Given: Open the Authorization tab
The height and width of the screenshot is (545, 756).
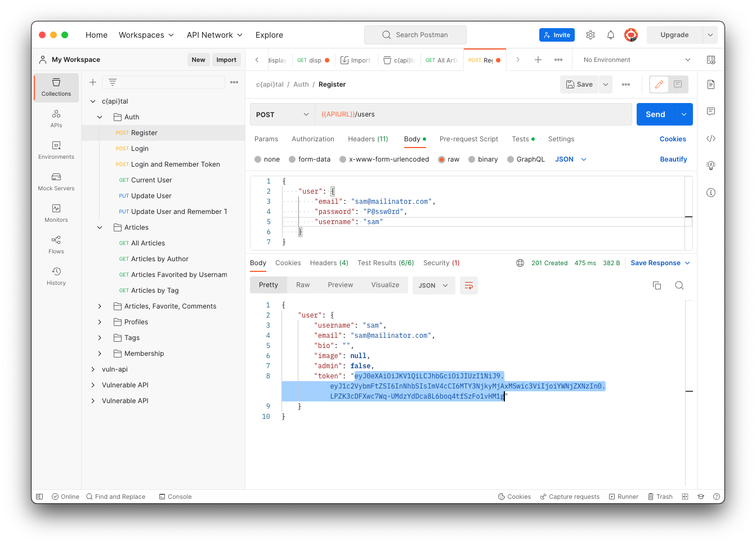Looking at the screenshot, I should pyautogui.click(x=313, y=139).
